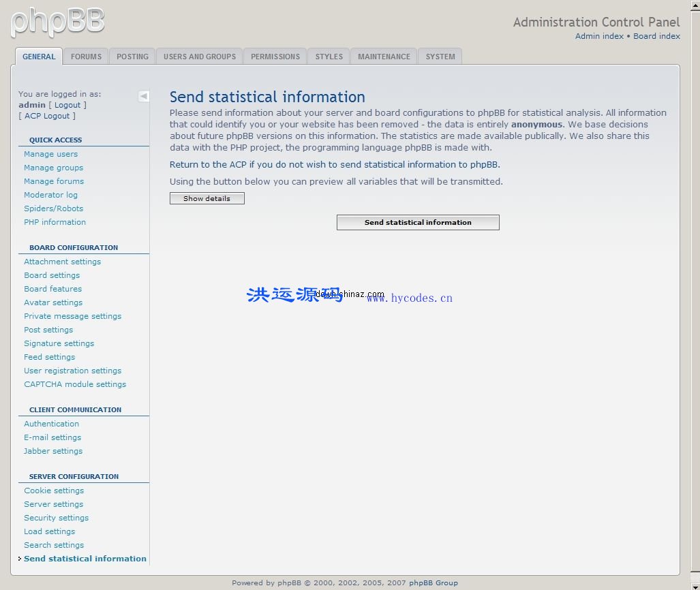The height and width of the screenshot is (590, 700).
Task: Click the Client Communication section header
Action: point(76,409)
